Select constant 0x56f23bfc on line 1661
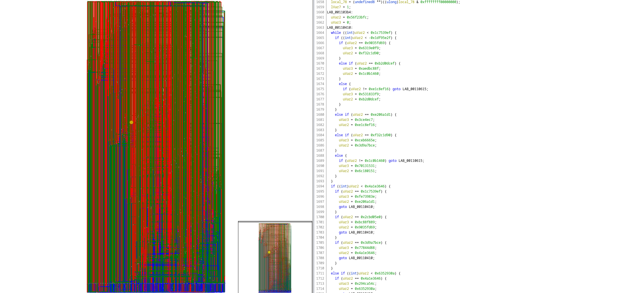The image size is (644, 293). (x=357, y=17)
